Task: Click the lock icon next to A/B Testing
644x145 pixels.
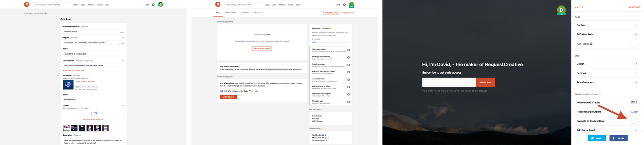Action: tap(591, 44)
